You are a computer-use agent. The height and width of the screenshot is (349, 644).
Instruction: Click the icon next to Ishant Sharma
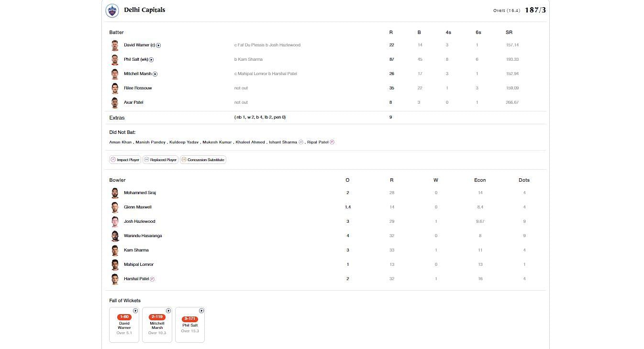pos(301,142)
